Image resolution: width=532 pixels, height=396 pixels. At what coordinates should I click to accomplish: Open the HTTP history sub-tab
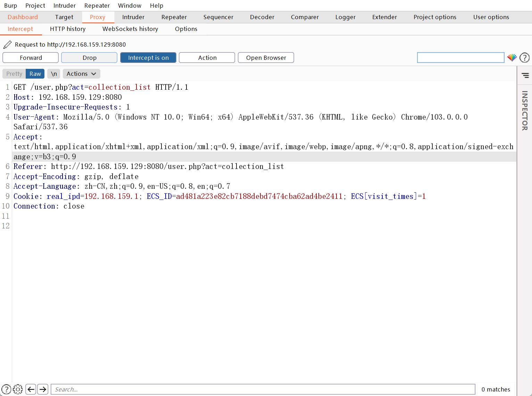68,29
